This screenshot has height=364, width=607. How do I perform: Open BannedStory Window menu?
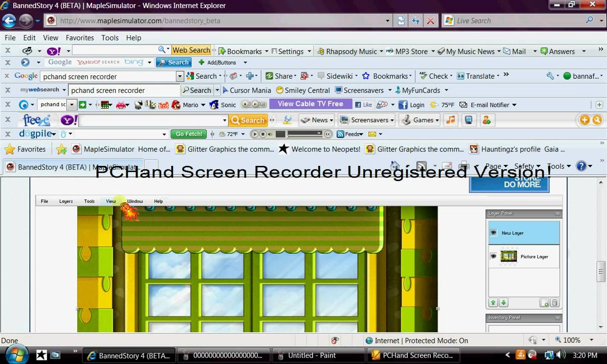tap(135, 201)
